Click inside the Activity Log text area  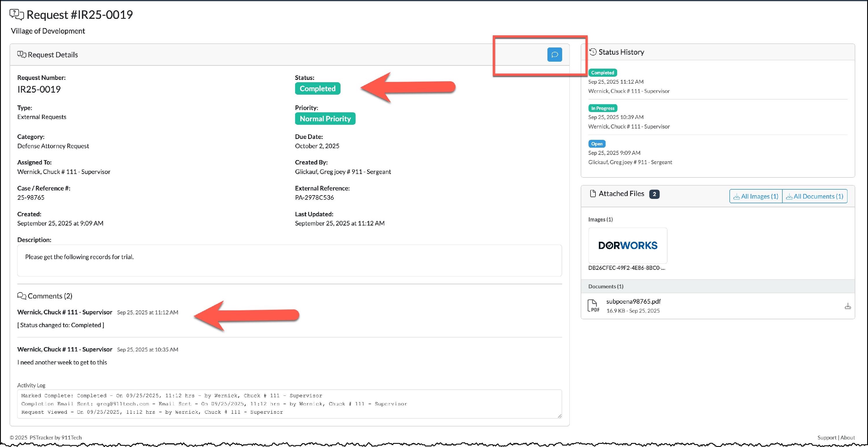(x=289, y=404)
